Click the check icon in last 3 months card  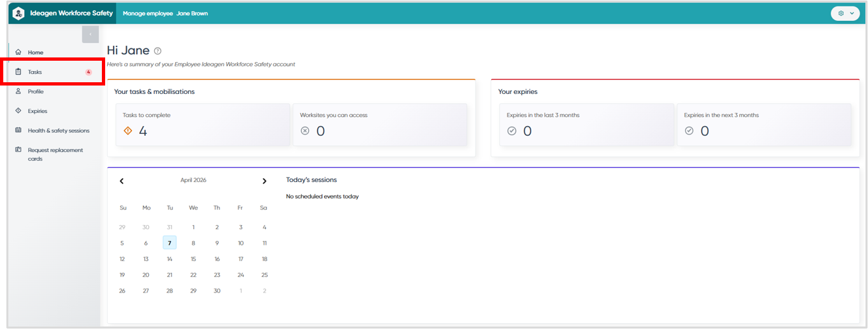coord(512,131)
